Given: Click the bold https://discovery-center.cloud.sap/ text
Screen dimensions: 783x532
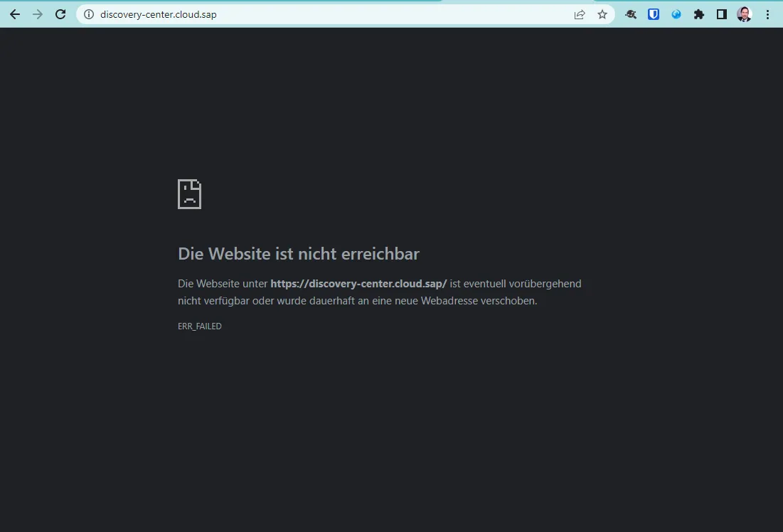Looking at the screenshot, I should coord(358,284).
